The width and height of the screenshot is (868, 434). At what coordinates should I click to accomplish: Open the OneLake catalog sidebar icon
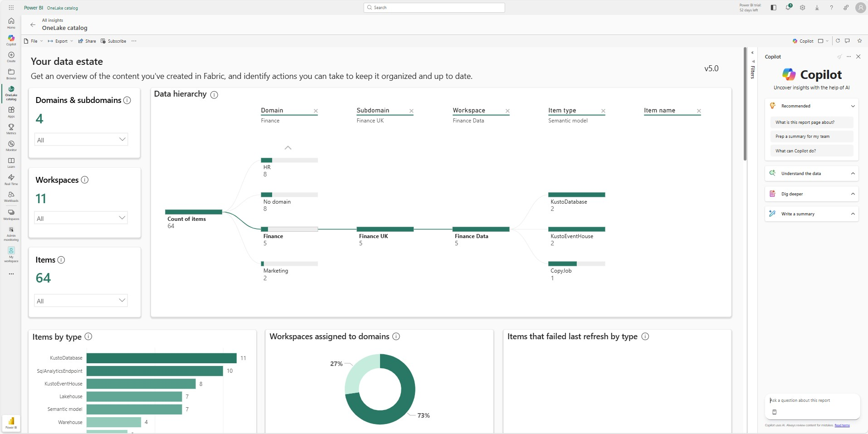pos(11,92)
